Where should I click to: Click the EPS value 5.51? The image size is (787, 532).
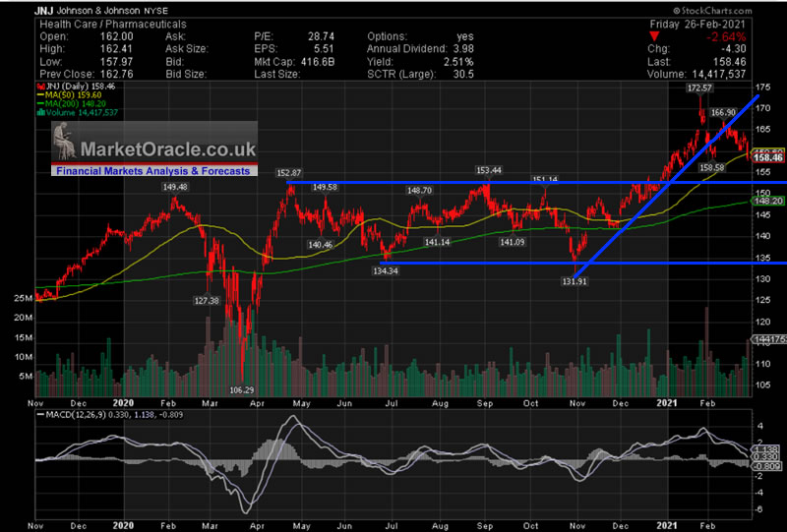point(324,49)
